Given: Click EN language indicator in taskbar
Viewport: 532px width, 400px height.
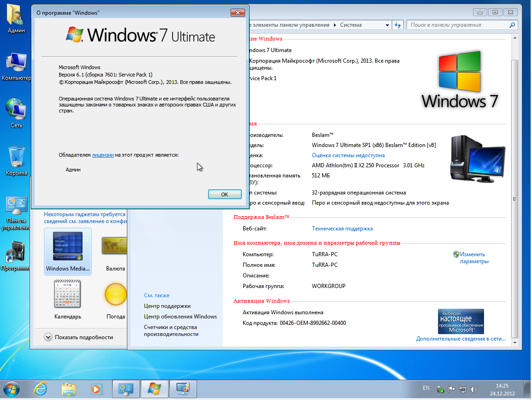Looking at the screenshot, I should pyautogui.click(x=426, y=388).
